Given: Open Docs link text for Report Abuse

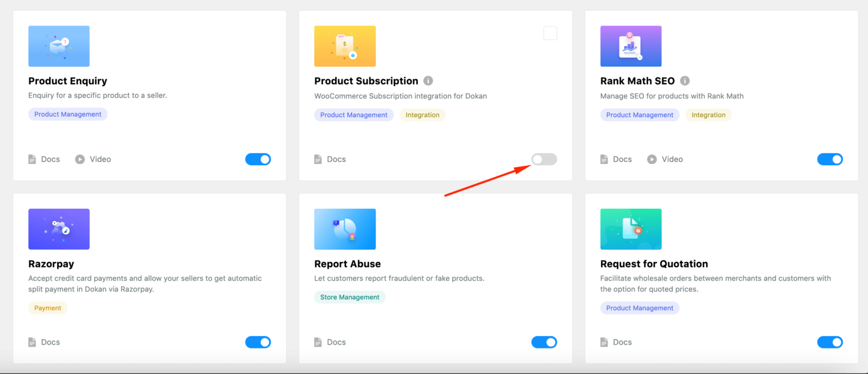Looking at the screenshot, I should (336, 342).
